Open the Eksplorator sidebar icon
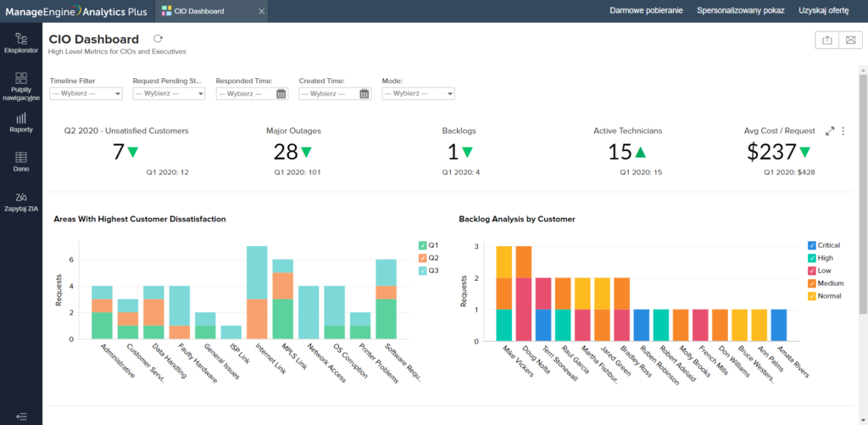The height and width of the screenshot is (425, 868). 21,44
